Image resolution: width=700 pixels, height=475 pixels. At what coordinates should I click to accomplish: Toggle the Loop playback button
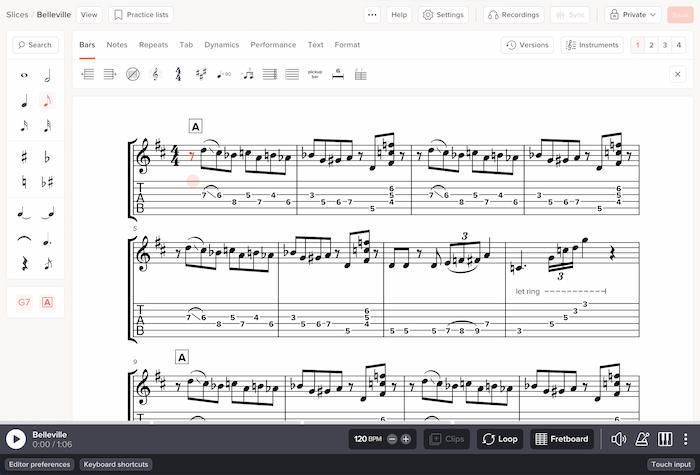(x=499, y=439)
